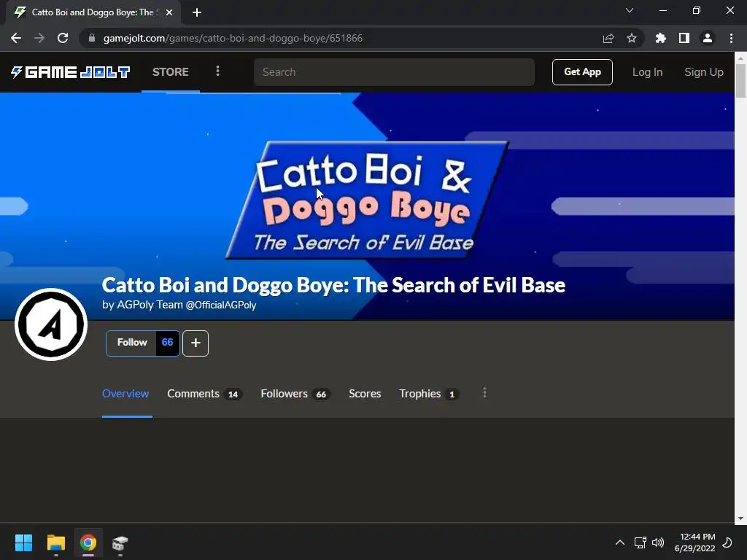The image size is (747, 560).
Task: Open the STORE tab in navbar
Action: click(171, 72)
